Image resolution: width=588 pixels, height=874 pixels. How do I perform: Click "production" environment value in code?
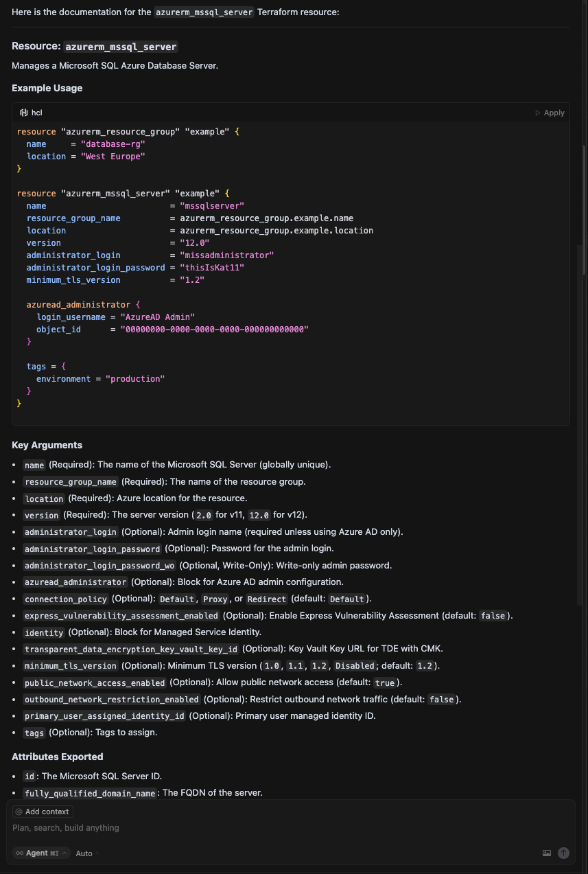coord(134,379)
